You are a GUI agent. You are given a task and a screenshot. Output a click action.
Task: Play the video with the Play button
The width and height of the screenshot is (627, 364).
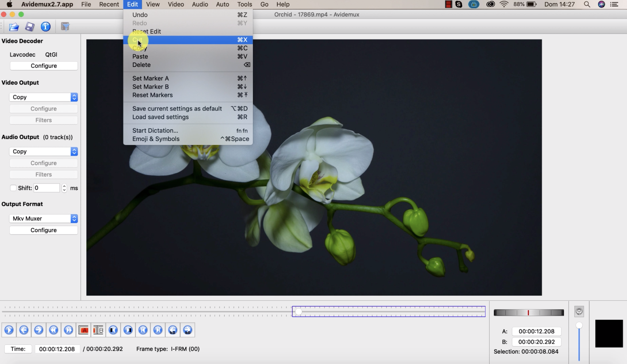tap(9, 330)
